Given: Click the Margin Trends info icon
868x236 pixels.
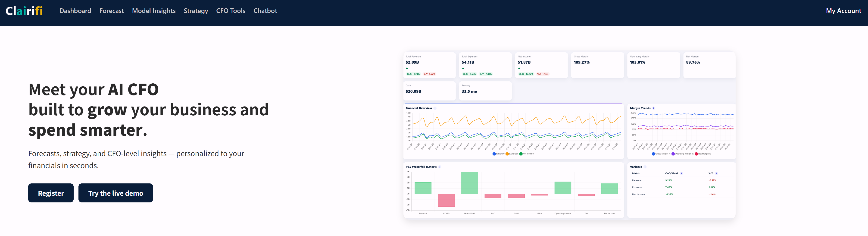Looking at the screenshot, I should coord(653,108).
